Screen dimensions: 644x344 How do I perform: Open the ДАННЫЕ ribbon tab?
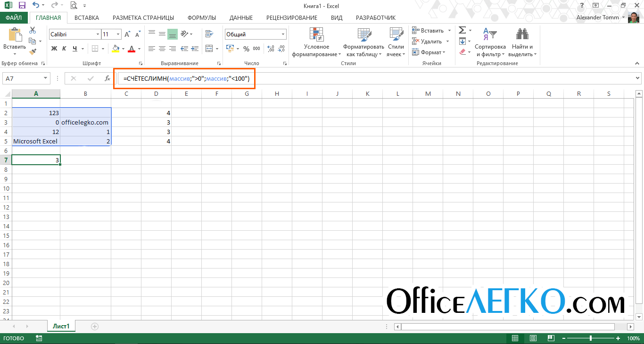point(241,17)
